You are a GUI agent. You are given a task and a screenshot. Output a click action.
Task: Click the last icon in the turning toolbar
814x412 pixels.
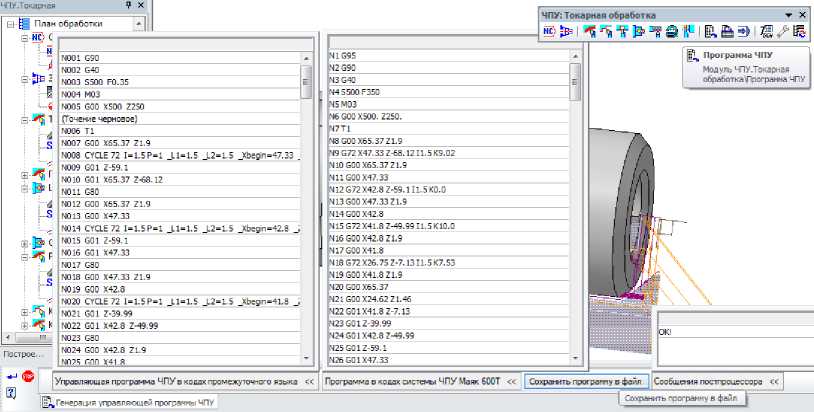click(798, 32)
